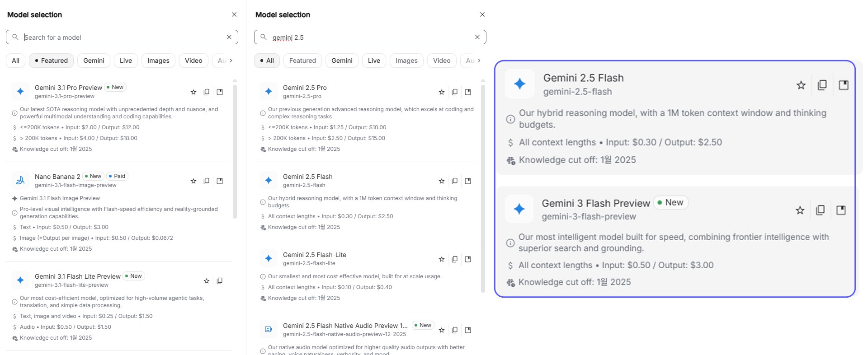Select Live filter in middle panel
The height and width of the screenshot is (355, 868).
(x=374, y=61)
